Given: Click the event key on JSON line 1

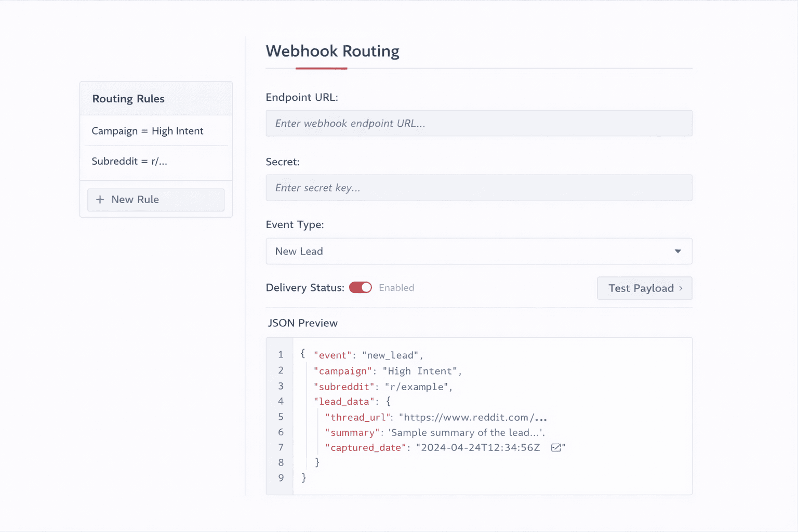Looking at the screenshot, I should tap(332, 355).
